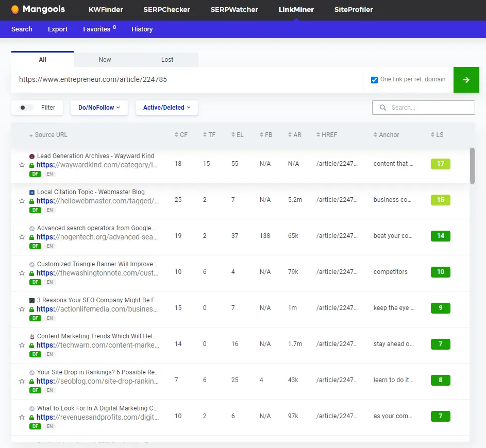Click the nogentech globe favicon

32,229
